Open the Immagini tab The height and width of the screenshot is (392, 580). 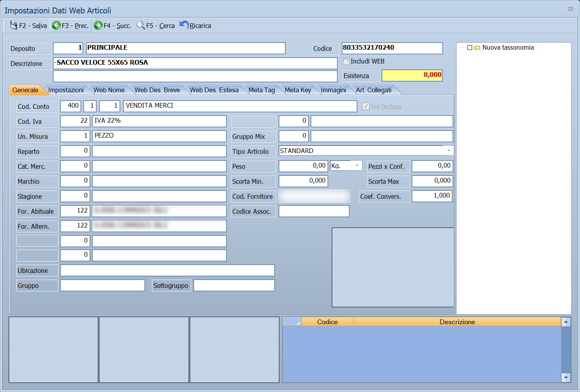pyautogui.click(x=333, y=90)
